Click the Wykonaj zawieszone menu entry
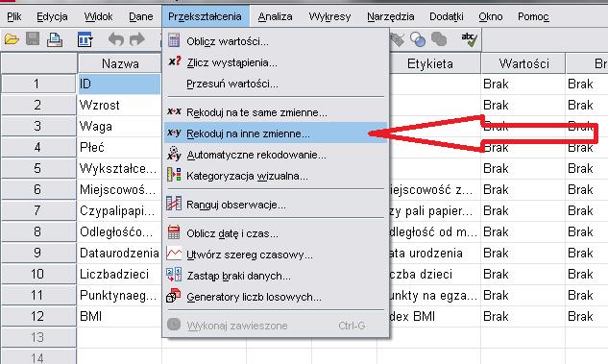608x364 pixels. 275,326
